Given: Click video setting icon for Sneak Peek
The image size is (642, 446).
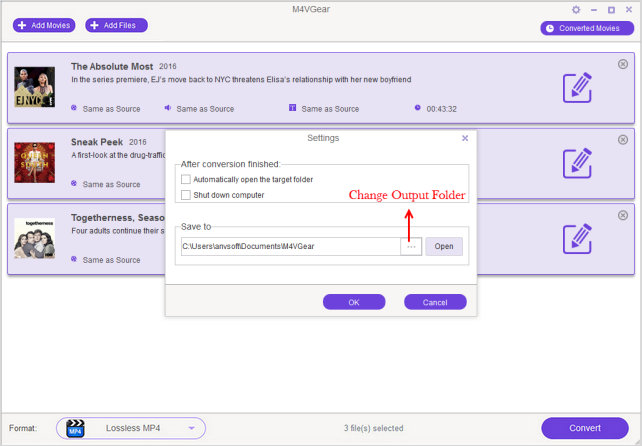Looking at the screenshot, I should click(74, 183).
